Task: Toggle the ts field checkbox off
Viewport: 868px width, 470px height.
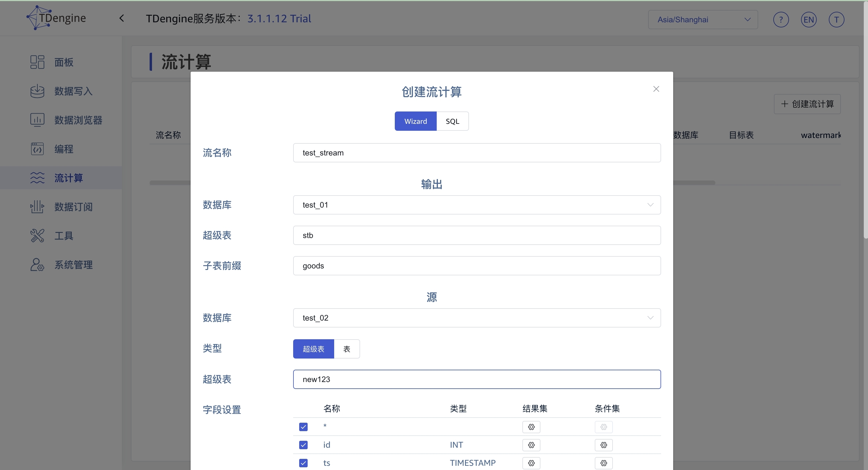Action: [303, 463]
